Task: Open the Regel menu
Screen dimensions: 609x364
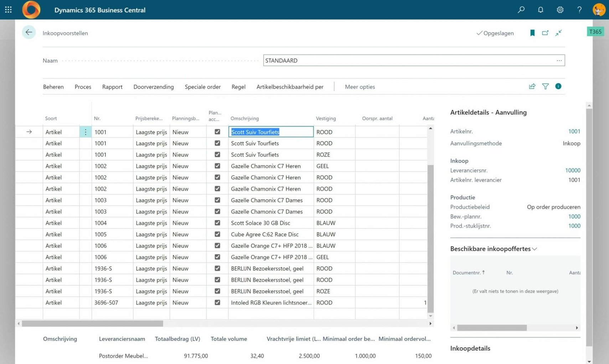Action: click(x=238, y=87)
